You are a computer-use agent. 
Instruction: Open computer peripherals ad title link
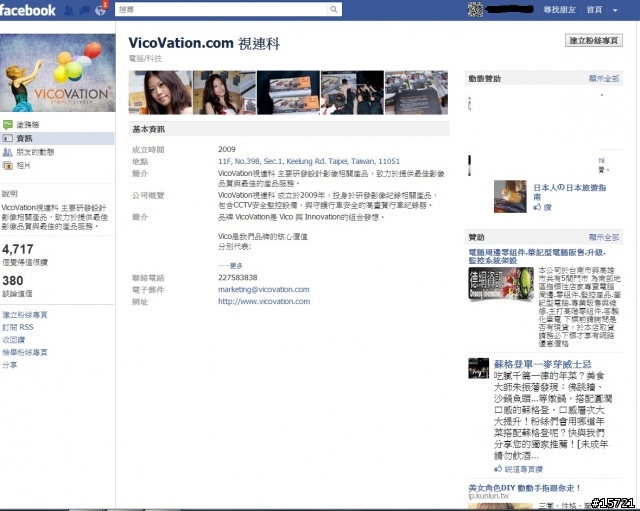537,256
